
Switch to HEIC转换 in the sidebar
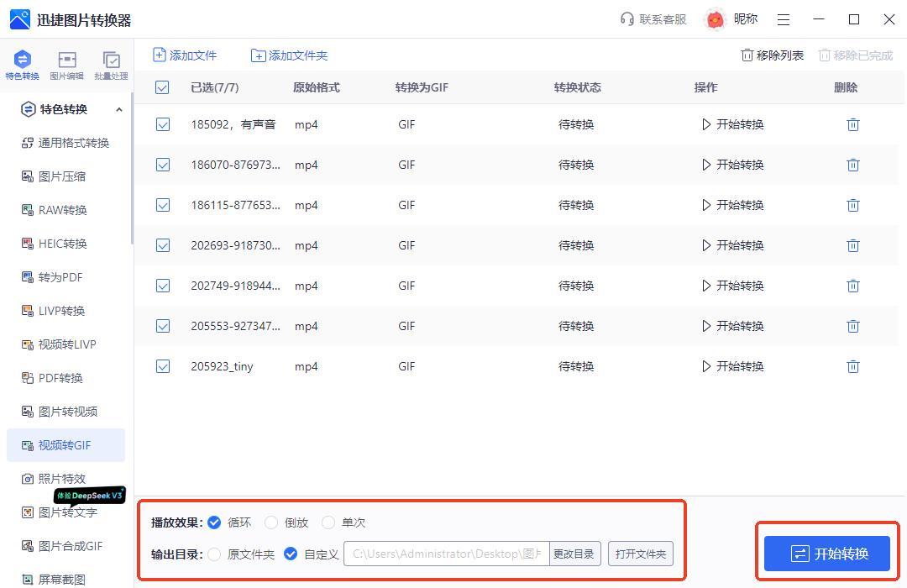click(62, 244)
